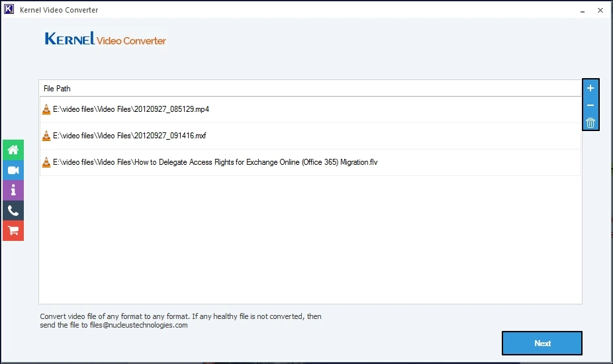Open the green Home sidebar icon
The width and height of the screenshot is (613, 364).
point(13,150)
